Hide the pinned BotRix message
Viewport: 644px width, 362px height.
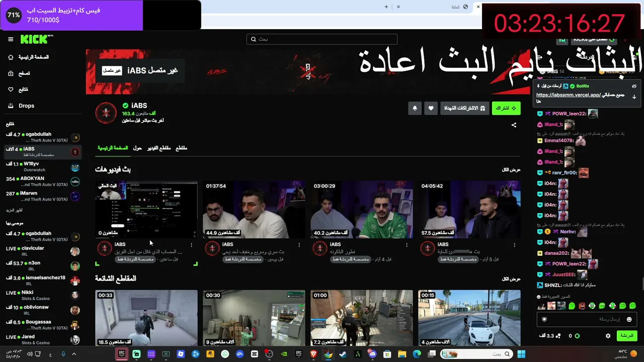click(634, 86)
